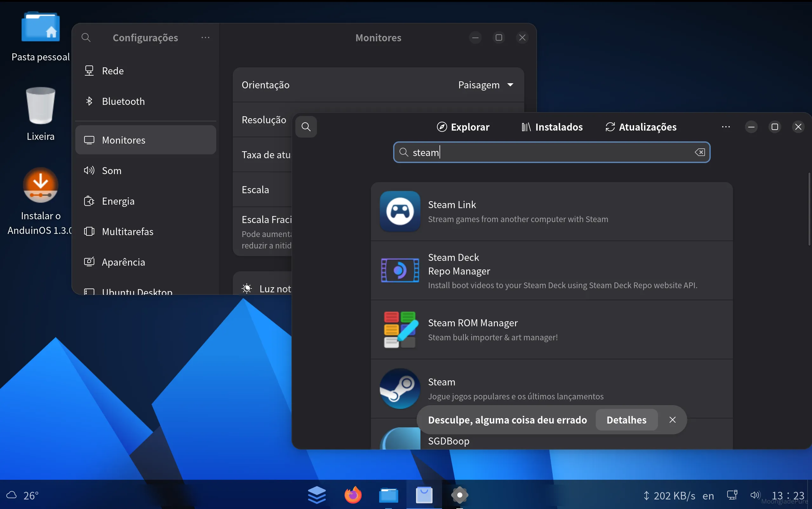The height and width of the screenshot is (509, 812).
Task: Open the Paisagem orientation dropdown
Action: (486, 85)
